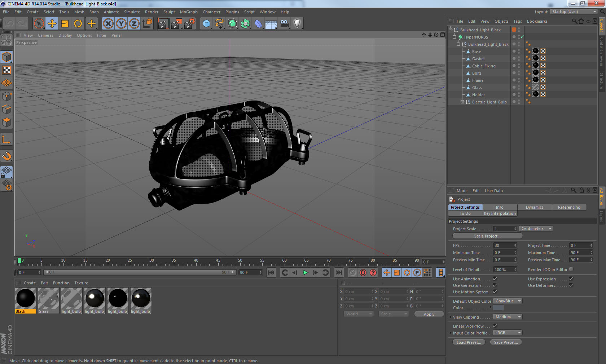Click the Save Preset button
Image resolution: width=606 pixels, height=364 pixels.
(506, 342)
